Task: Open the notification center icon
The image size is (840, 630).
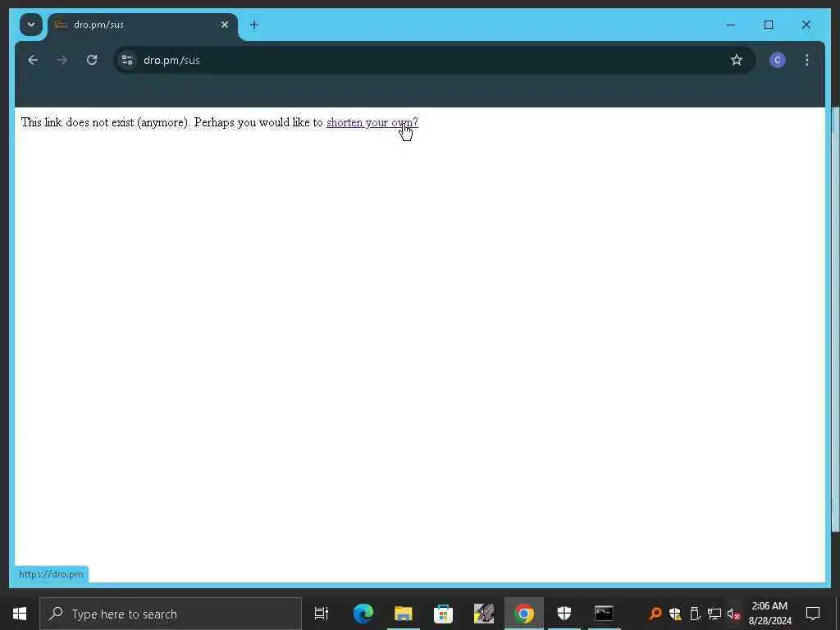Action: coord(813,614)
